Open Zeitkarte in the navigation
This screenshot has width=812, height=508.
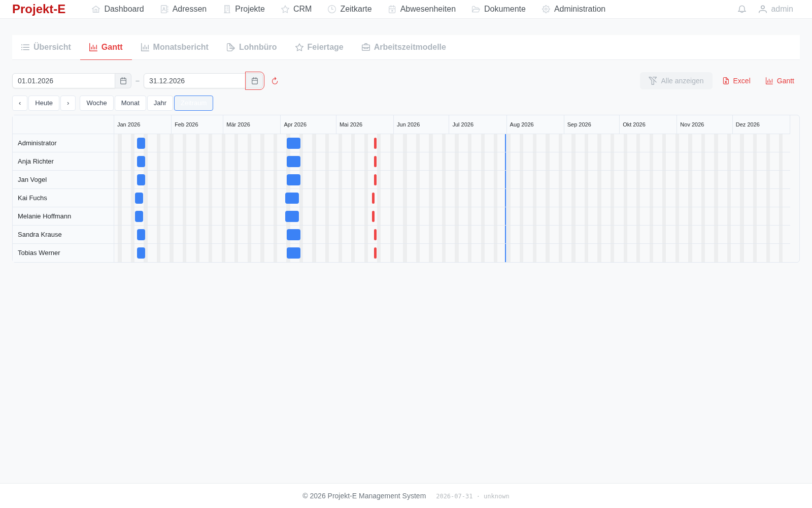[x=350, y=9]
